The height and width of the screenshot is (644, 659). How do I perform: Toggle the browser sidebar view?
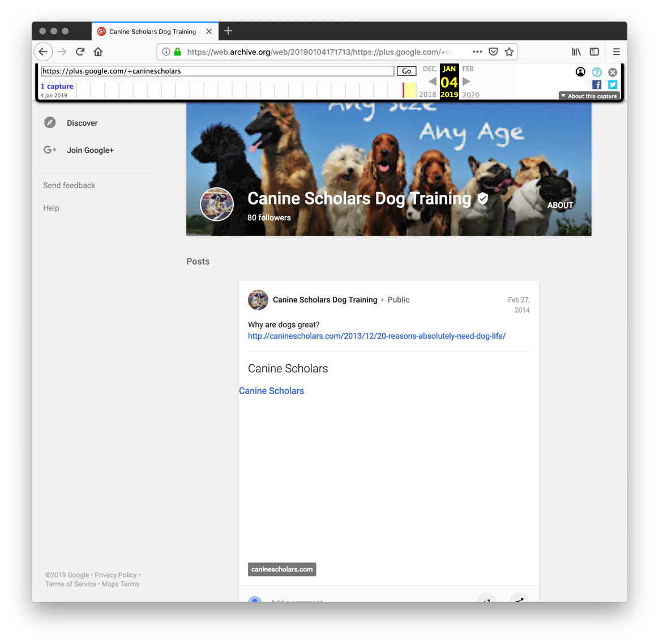coord(594,52)
